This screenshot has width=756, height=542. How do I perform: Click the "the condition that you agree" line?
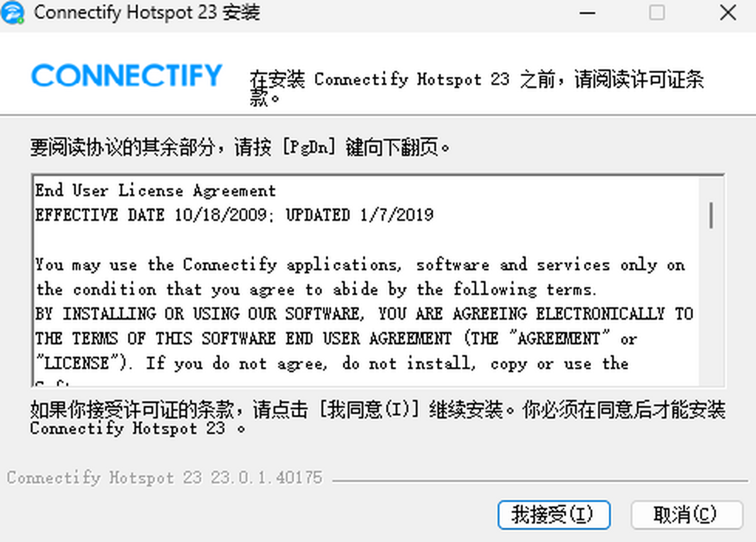(316, 290)
